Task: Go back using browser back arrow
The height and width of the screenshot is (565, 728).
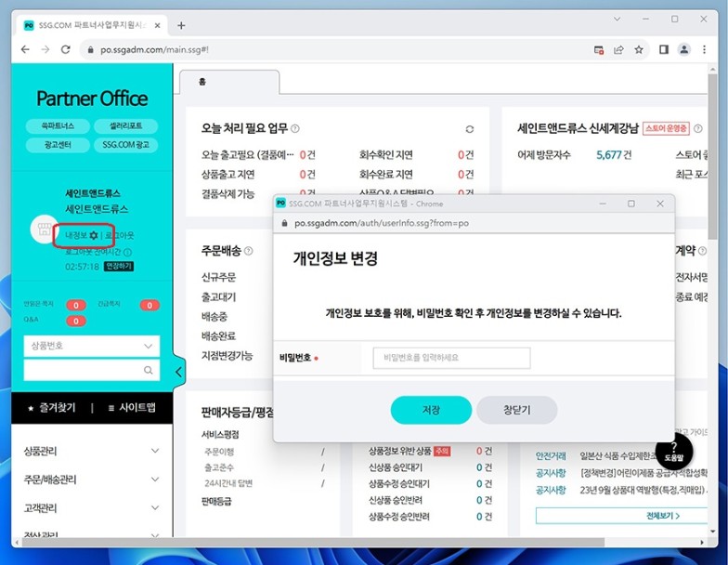Action: tap(25, 50)
